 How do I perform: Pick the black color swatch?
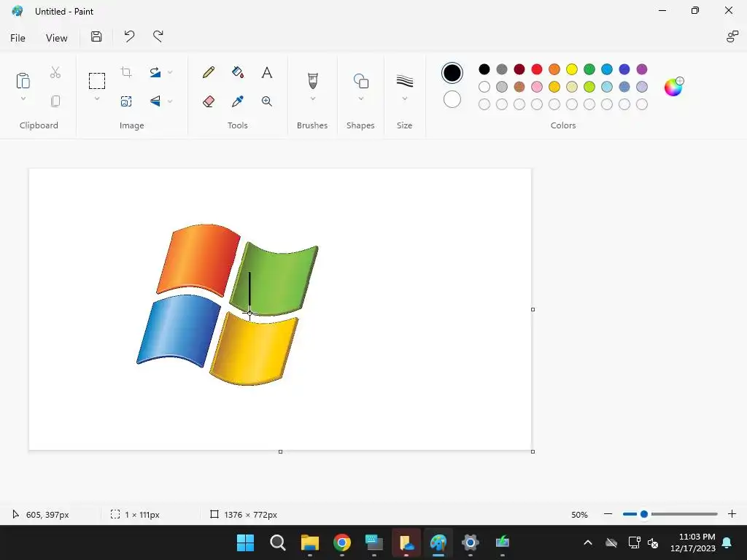[484, 69]
